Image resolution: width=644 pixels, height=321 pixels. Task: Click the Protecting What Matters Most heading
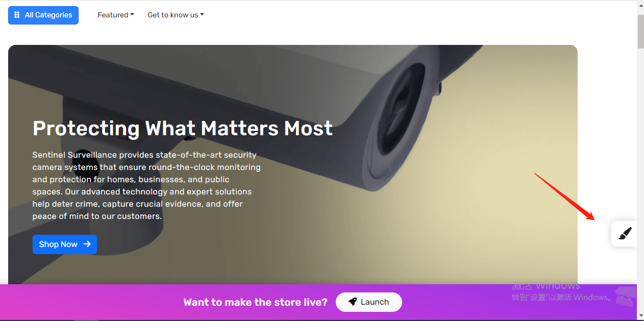tap(183, 128)
